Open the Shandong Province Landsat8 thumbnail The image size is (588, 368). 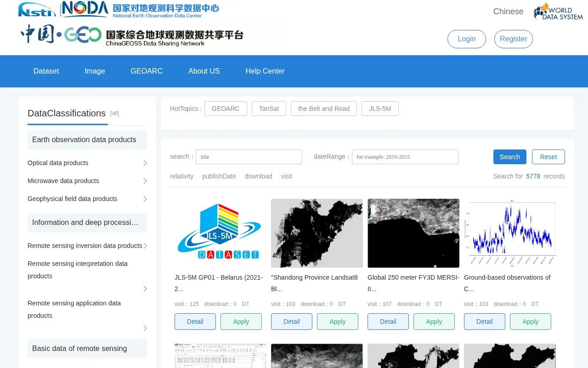[317, 233]
